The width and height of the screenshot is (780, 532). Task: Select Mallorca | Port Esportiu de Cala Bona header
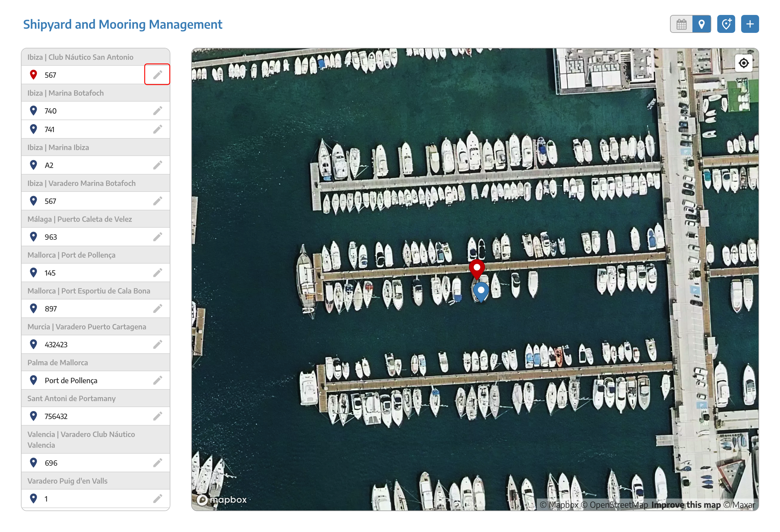point(96,291)
